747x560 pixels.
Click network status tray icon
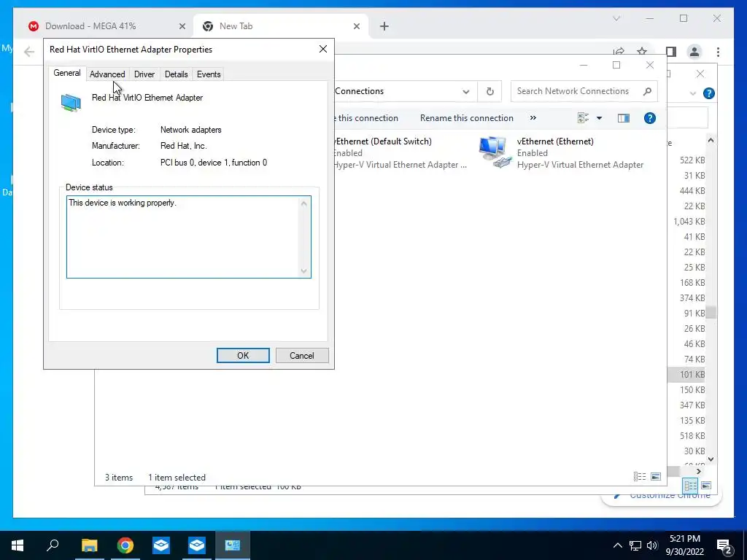tap(635, 545)
